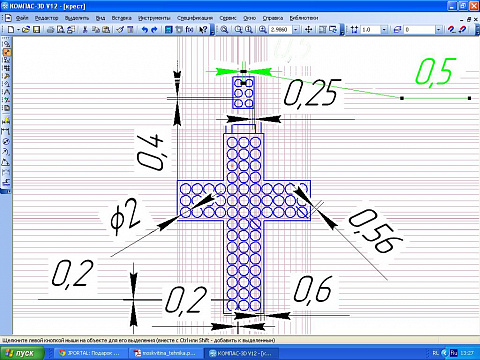Expand the compact panel bottom arrow

click(6, 191)
